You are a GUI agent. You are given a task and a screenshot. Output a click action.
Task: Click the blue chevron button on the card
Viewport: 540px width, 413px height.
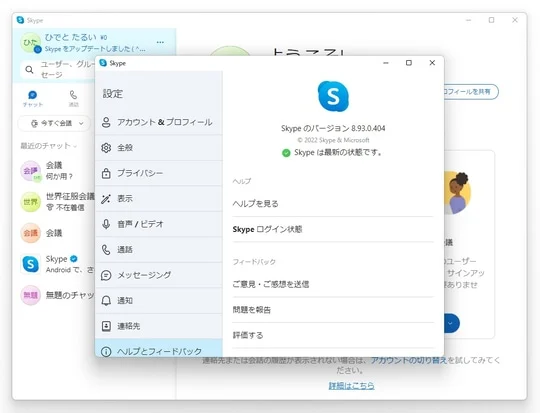451,323
